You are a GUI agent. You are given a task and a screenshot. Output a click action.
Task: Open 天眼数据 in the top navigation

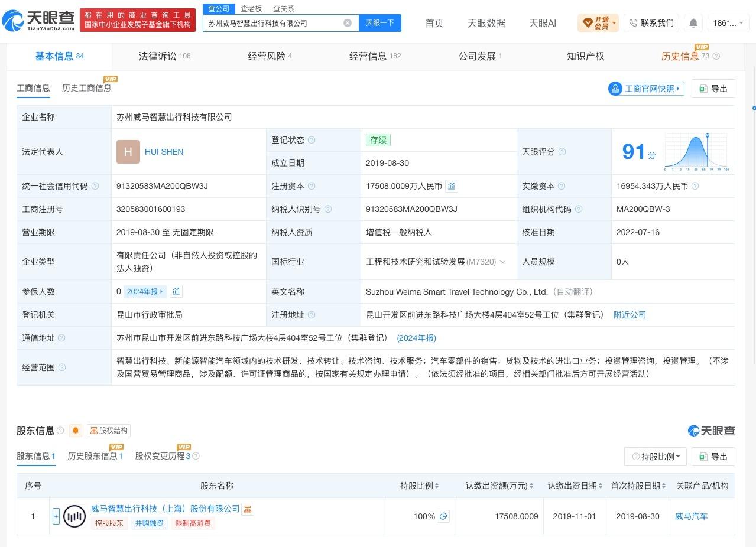(x=486, y=23)
